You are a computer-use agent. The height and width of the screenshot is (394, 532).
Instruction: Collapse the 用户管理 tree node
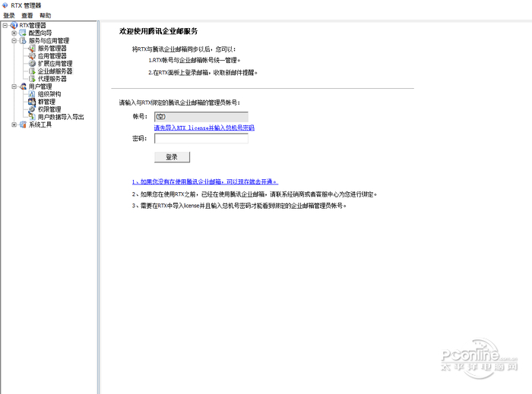pyautogui.click(x=14, y=87)
